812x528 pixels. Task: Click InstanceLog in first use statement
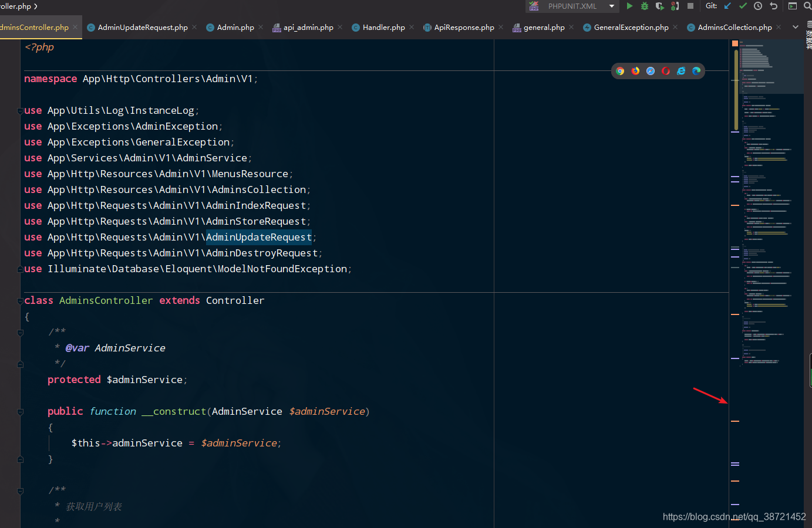[162, 110]
